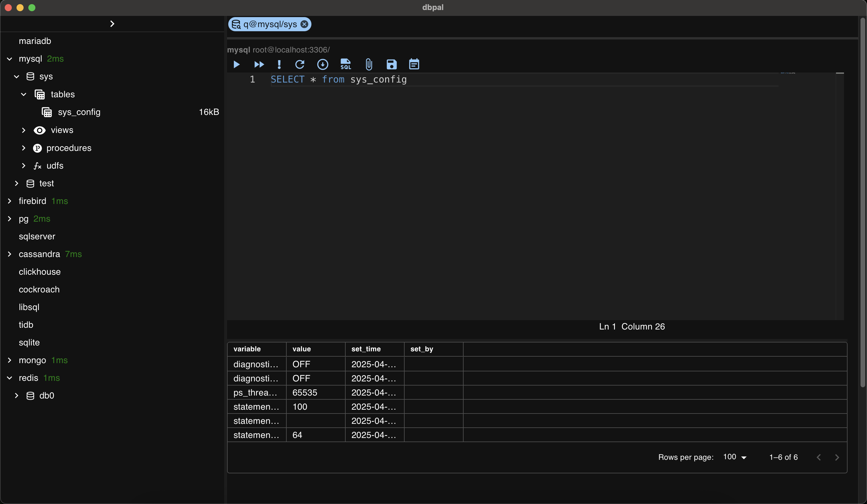Open the sys_config table
Screen dimensions: 867x504
pyautogui.click(x=79, y=112)
